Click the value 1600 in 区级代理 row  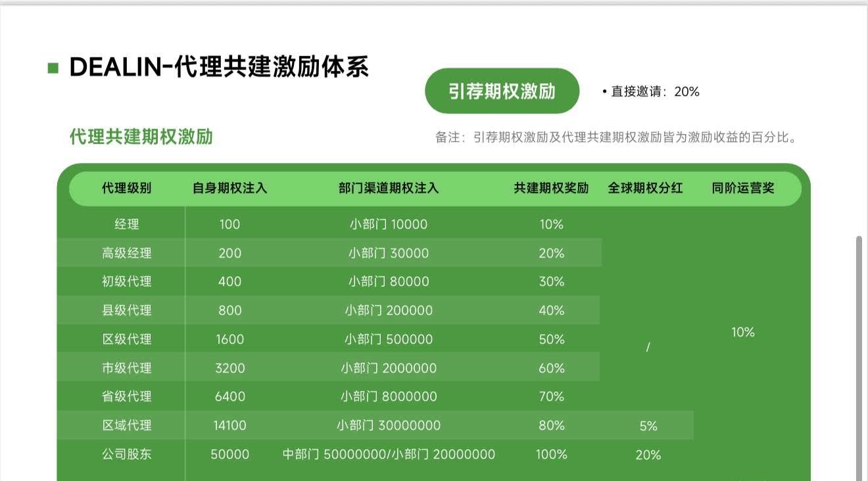pyautogui.click(x=230, y=339)
